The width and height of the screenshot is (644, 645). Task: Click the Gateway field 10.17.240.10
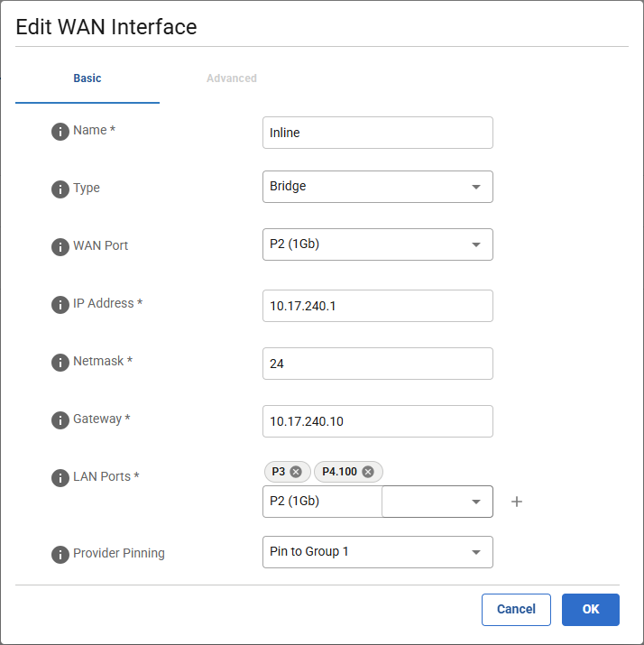point(378,421)
